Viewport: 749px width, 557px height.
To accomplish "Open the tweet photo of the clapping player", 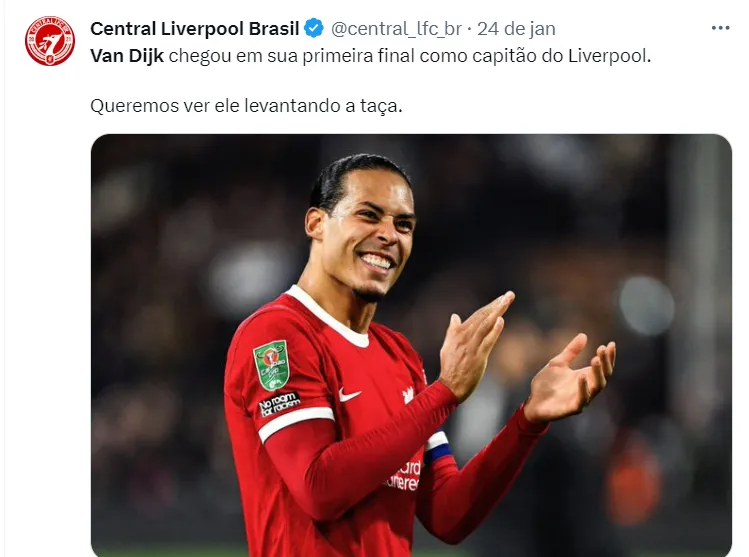I will click(411, 345).
